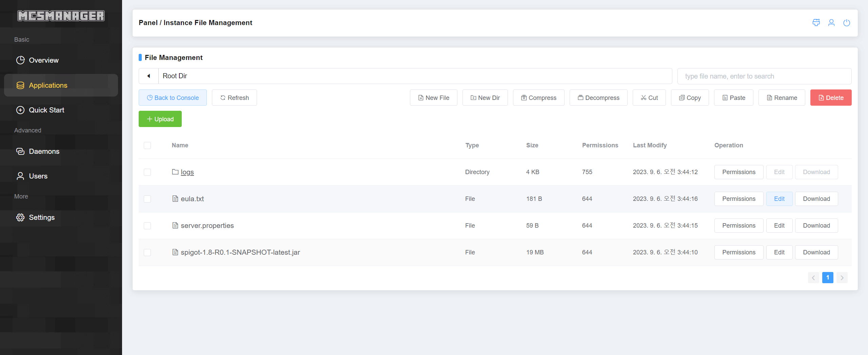Open Applications in the sidebar

click(x=61, y=85)
